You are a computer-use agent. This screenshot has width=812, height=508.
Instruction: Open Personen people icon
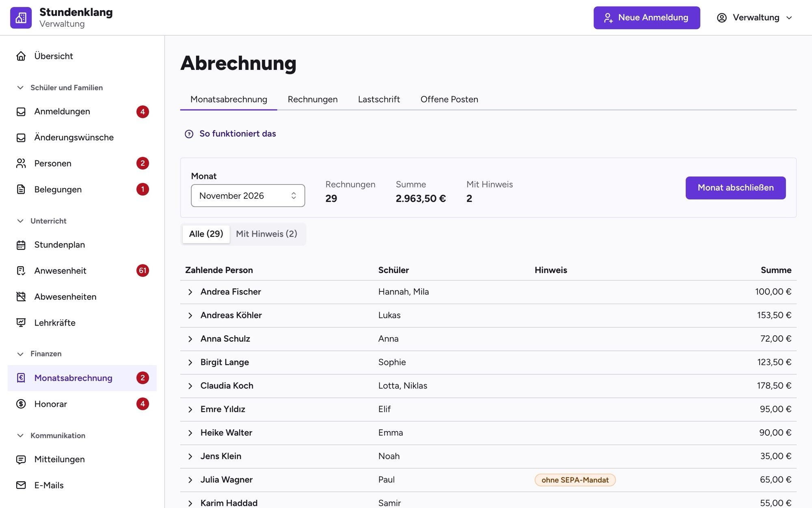point(21,163)
